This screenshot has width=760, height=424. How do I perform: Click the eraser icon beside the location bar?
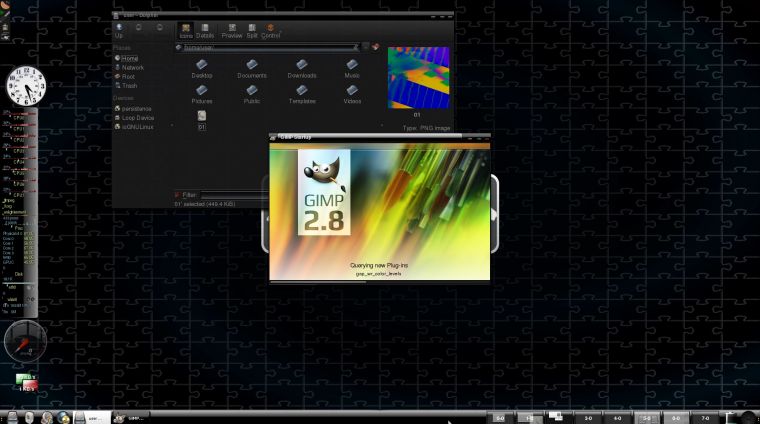[375, 47]
